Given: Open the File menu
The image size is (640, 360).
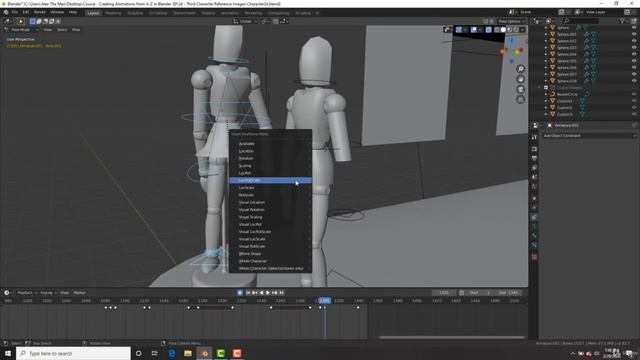Looking at the screenshot, I should (15, 12).
